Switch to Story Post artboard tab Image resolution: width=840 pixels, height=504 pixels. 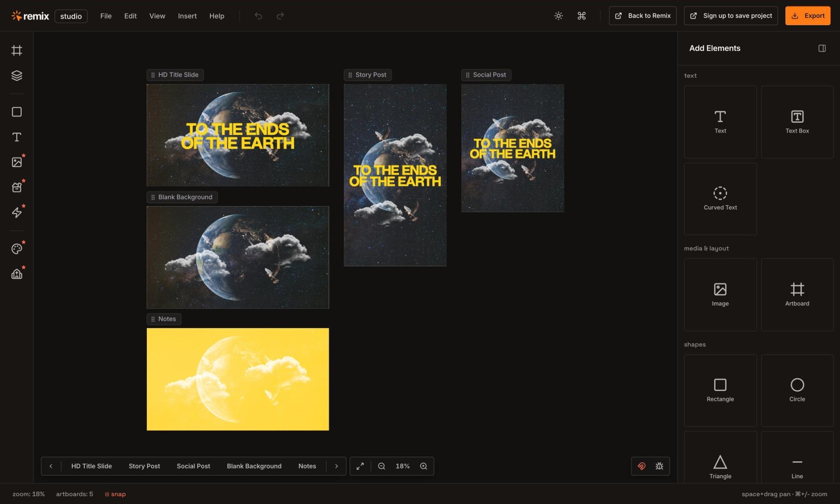144,466
